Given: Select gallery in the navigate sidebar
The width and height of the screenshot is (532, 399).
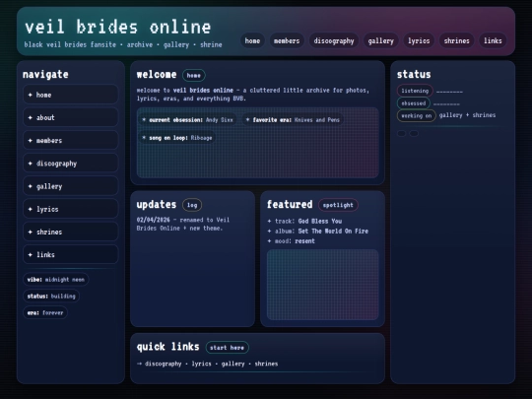Looking at the screenshot, I should [71, 186].
